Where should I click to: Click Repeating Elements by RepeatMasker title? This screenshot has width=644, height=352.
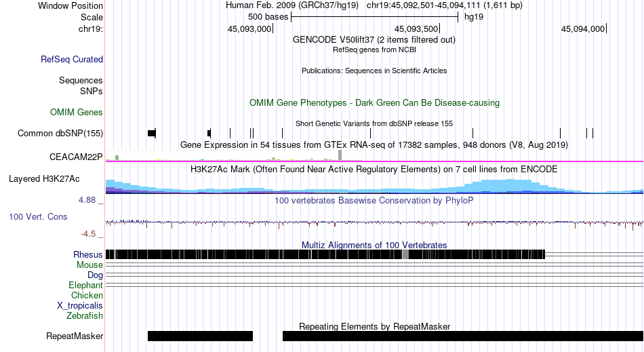pos(375,326)
